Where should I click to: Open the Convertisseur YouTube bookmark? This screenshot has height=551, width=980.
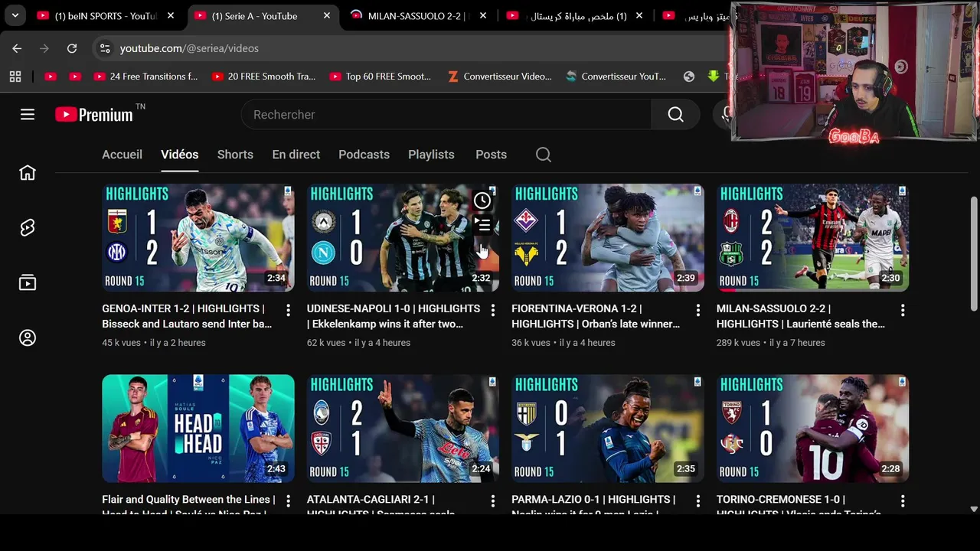tap(616, 77)
